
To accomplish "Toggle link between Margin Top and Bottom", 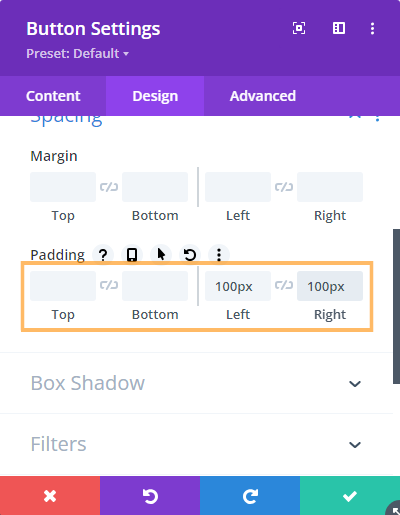I will click(x=109, y=187).
